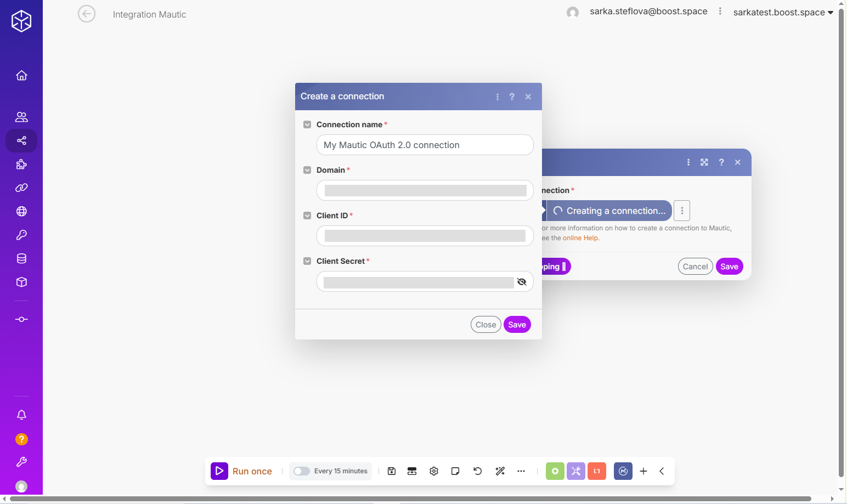Open the database Data stores icon
847x504 pixels.
click(21, 258)
